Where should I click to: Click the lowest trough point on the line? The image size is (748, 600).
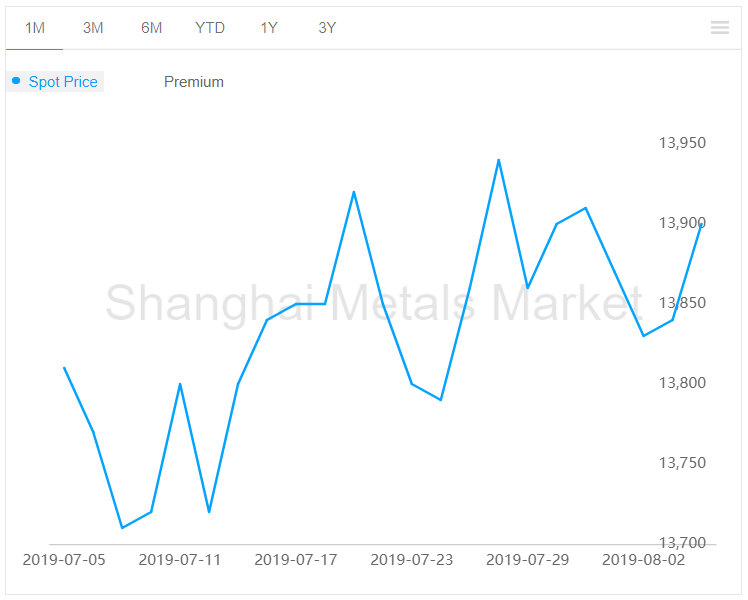pos(122,528)
